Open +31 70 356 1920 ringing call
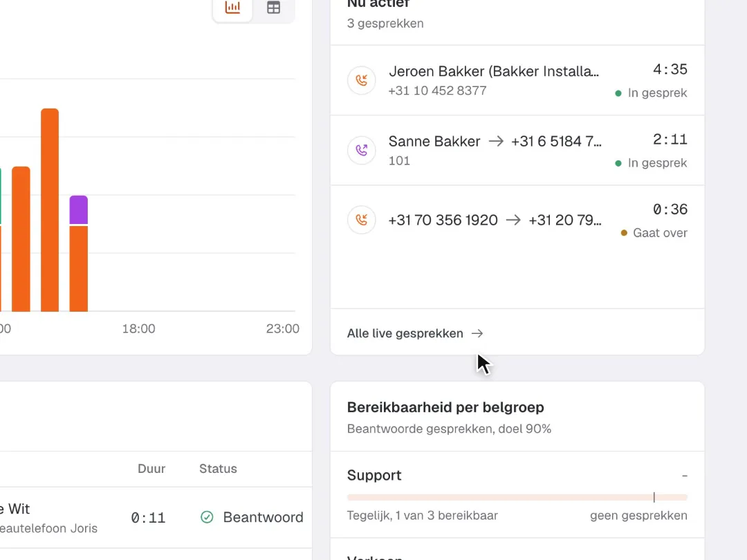Image resolution: width=747 pixels, height=560 pixels. pyautogui.click(x=517, y=220)
